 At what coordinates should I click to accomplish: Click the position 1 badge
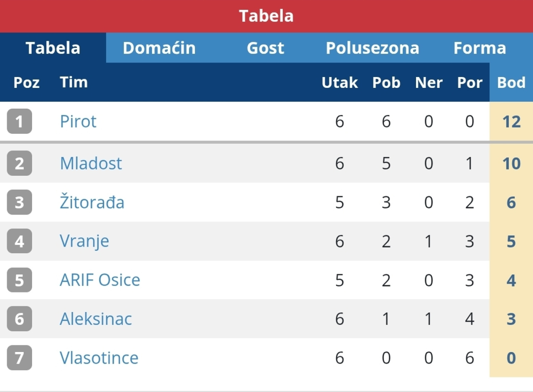point(20,121)
